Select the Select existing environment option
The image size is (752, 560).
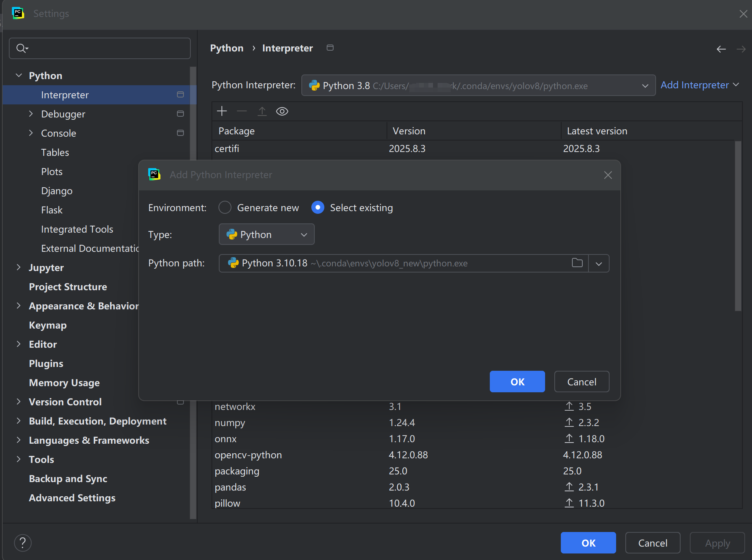(x=318, y=207)
